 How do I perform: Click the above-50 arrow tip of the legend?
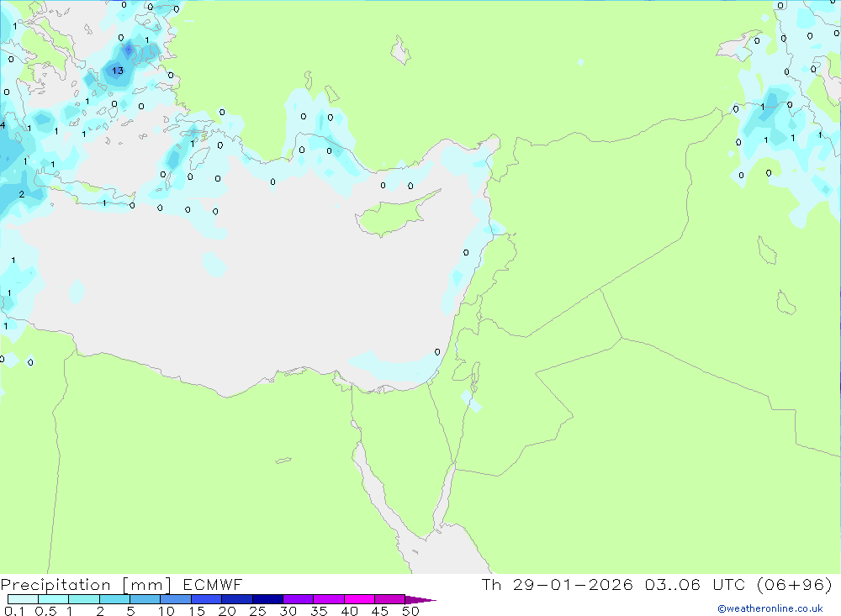(x=420, y=600)
